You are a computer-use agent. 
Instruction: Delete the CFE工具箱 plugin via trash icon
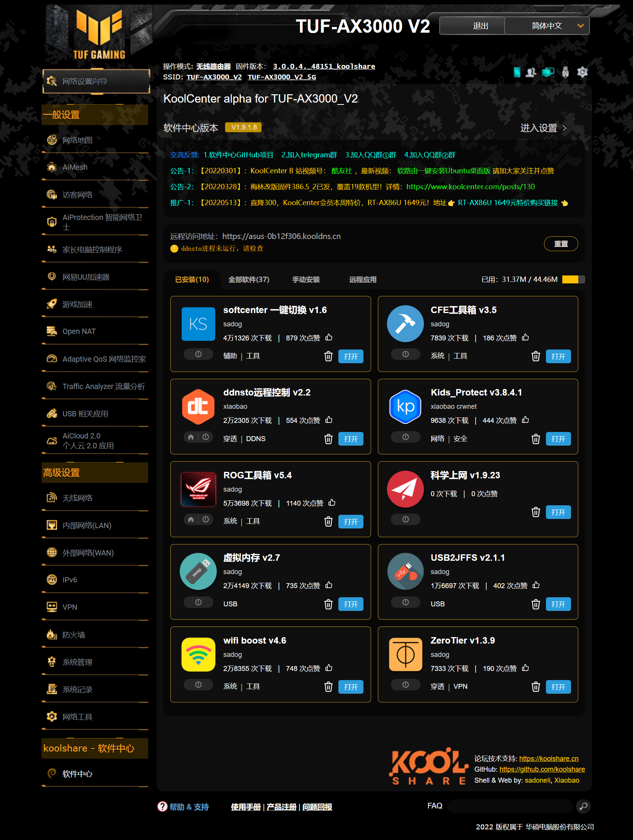pos(535,356)
